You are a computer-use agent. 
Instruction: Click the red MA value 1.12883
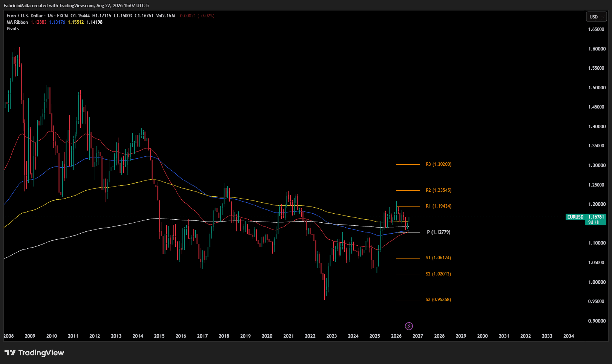pyautogui.click(x=38, y=22)
